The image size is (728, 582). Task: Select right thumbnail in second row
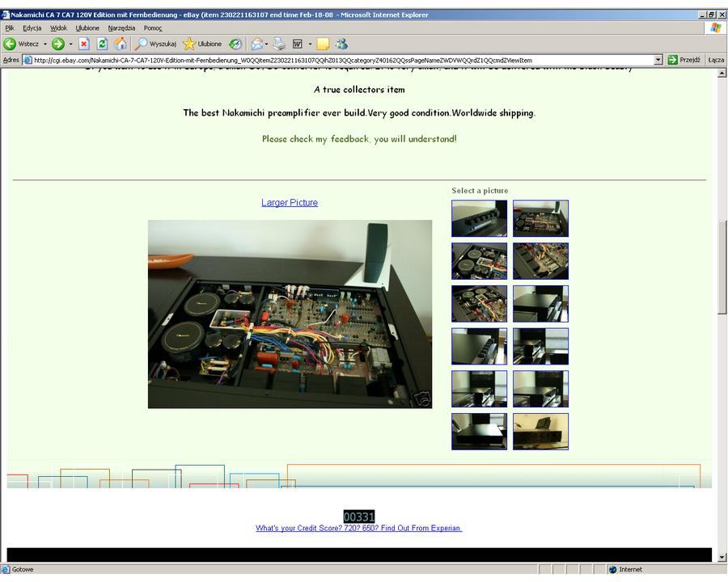click(x=540, y=261)
